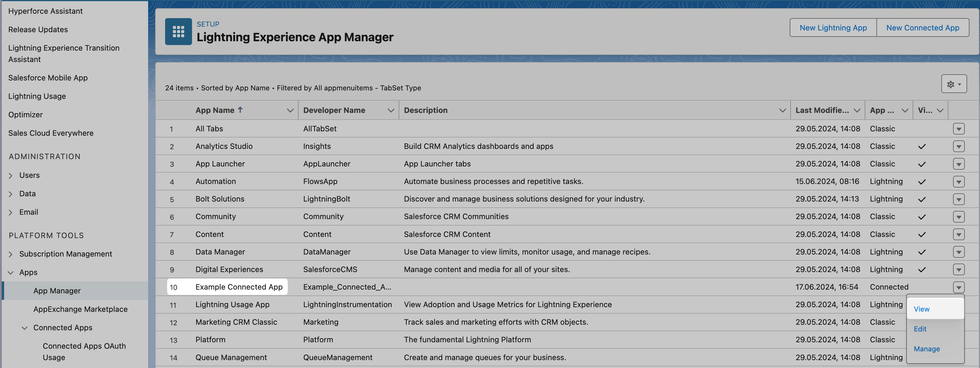Screen dimensions: 980x368
Task: Choose View from the row action menu
Action: tap(921, 309)
